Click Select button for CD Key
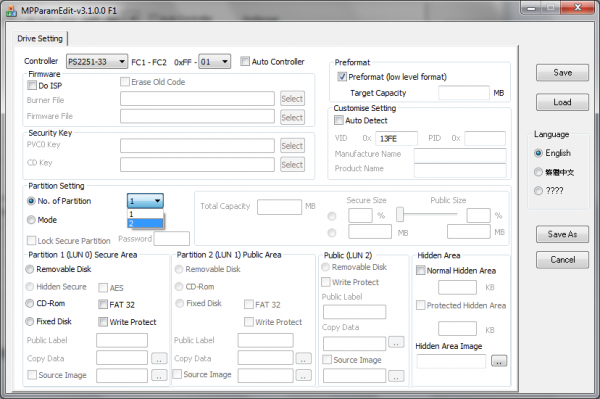 point(292,164)
